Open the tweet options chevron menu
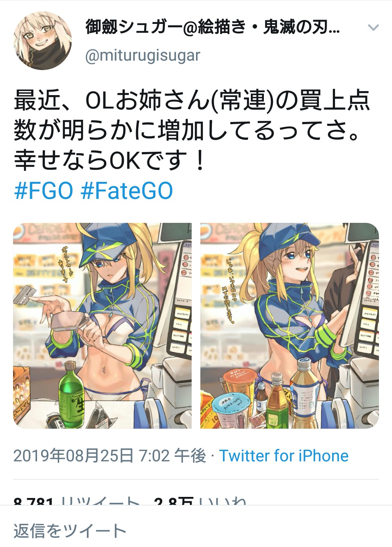 (x=373, y=28)
